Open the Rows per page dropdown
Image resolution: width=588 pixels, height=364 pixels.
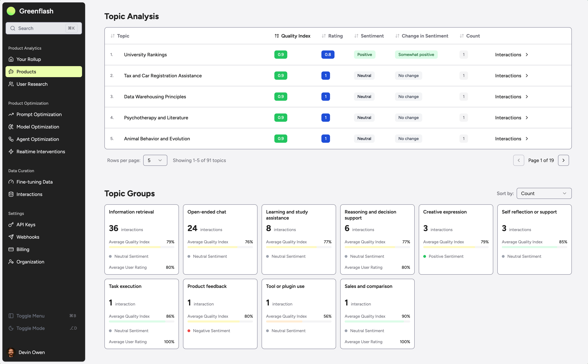(155, 160)
